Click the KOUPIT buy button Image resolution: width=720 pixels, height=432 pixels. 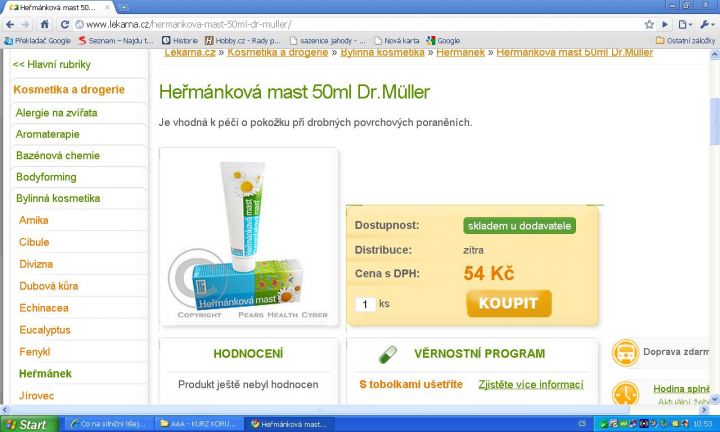(x=509, y=303)
